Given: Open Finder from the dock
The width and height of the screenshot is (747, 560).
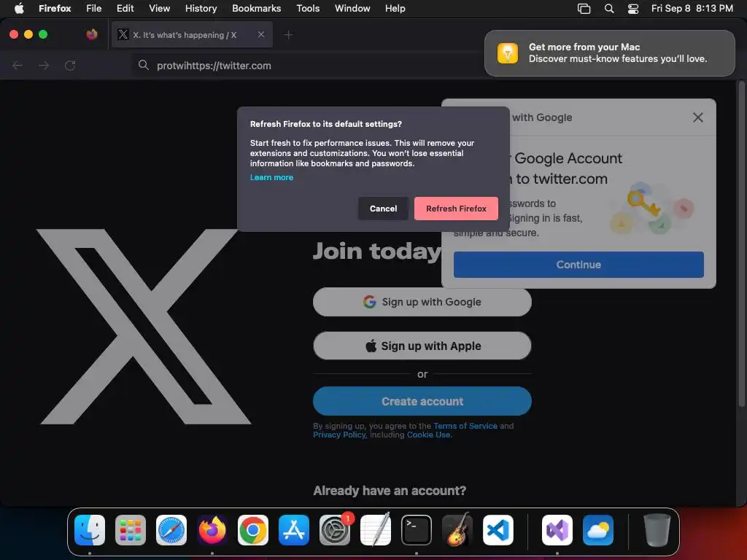Looking at the screenshot, I should (x=90, y=530).
